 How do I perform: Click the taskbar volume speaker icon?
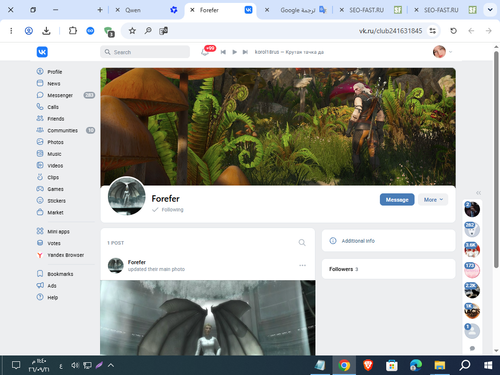(x=75, y=365)
